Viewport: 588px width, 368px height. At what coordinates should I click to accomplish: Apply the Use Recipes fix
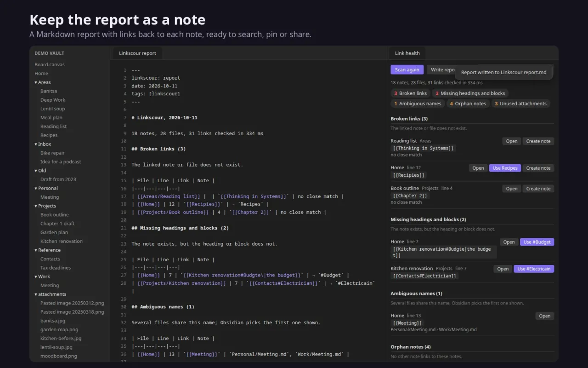tap(505, 168)
